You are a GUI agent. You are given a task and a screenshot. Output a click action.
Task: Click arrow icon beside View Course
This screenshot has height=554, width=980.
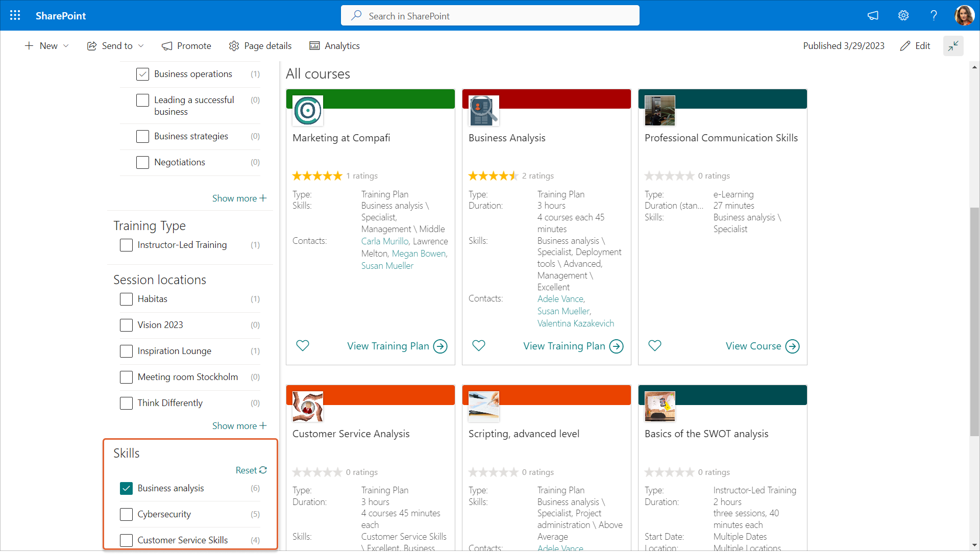[x=792, y=346]
